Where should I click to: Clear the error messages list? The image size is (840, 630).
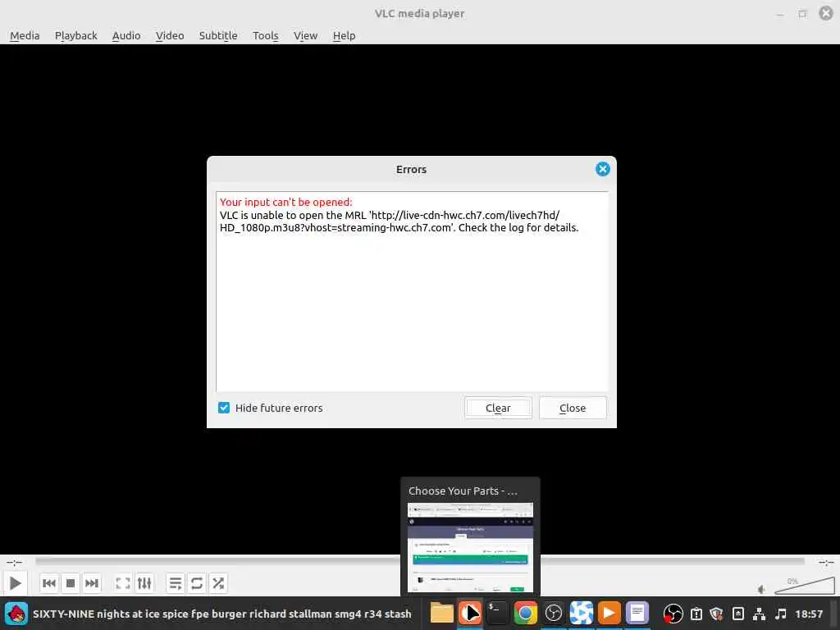[498, 408]
